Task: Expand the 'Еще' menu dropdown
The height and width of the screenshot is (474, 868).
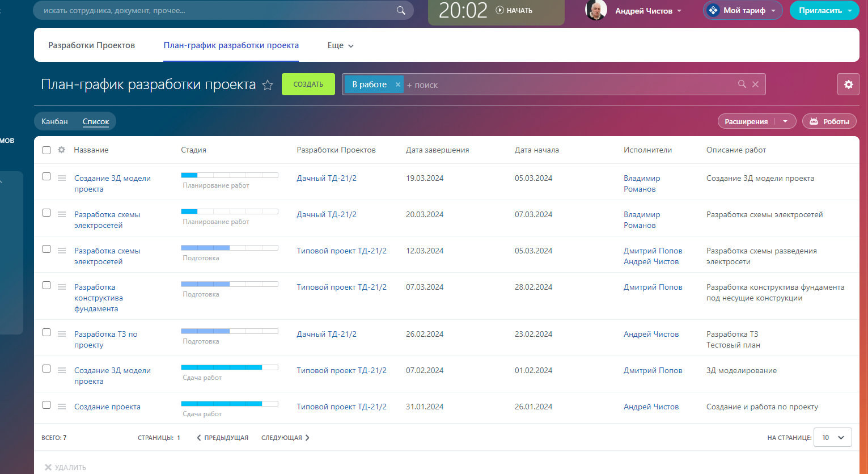Action: point(340,45)
